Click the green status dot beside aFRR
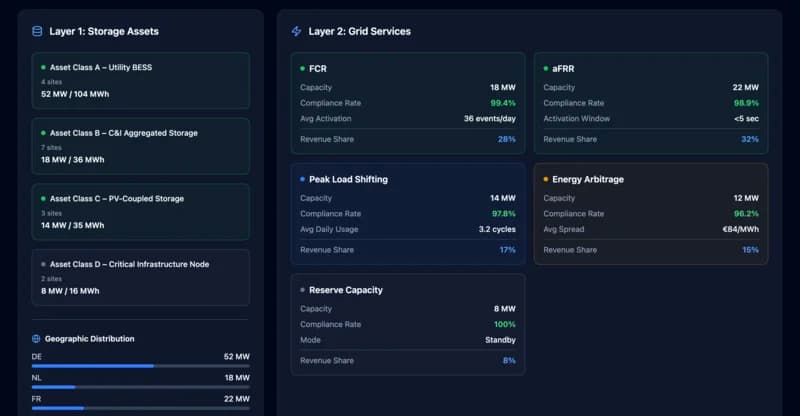 546,69
